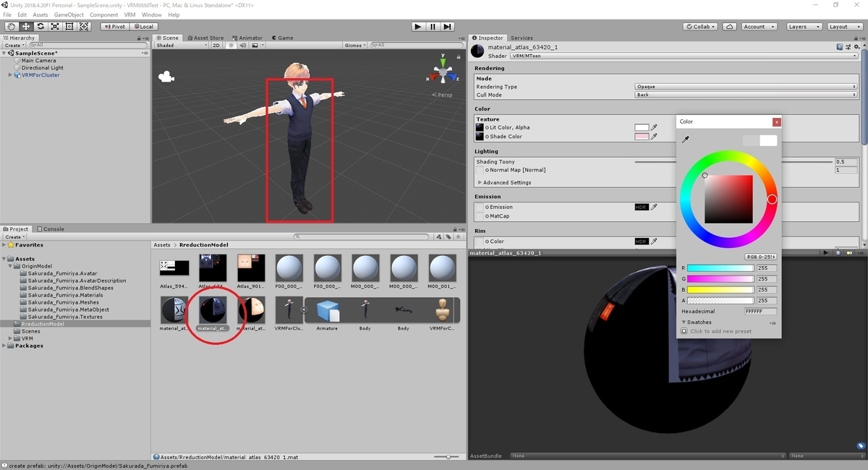Toggle Local handle rotation button
Screen dimensions: 868x470
(x=143, y=27)
